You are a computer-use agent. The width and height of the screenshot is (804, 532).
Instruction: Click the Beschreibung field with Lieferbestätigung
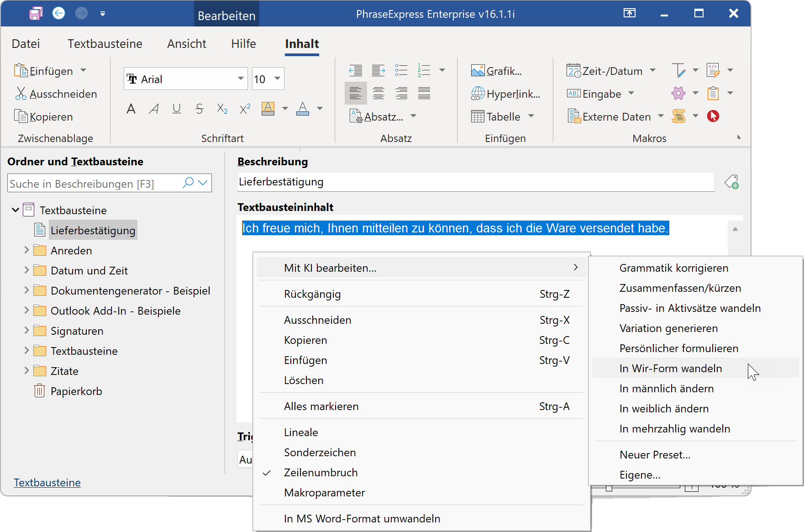476,182
